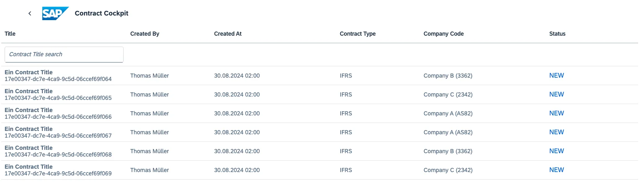This screenshot has width=644, height=188.
Task: Sort by the Title column header
Action: pyautogui.click(x=10, y=34)
